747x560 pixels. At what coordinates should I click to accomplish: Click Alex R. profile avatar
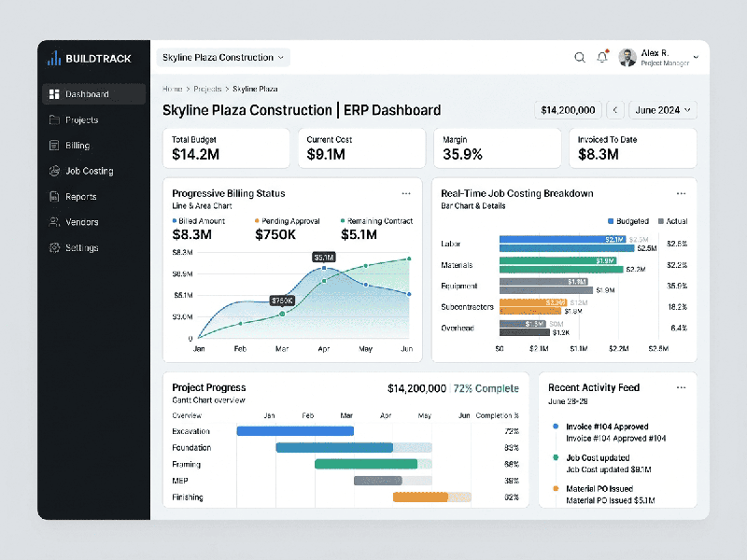(627, 58)
